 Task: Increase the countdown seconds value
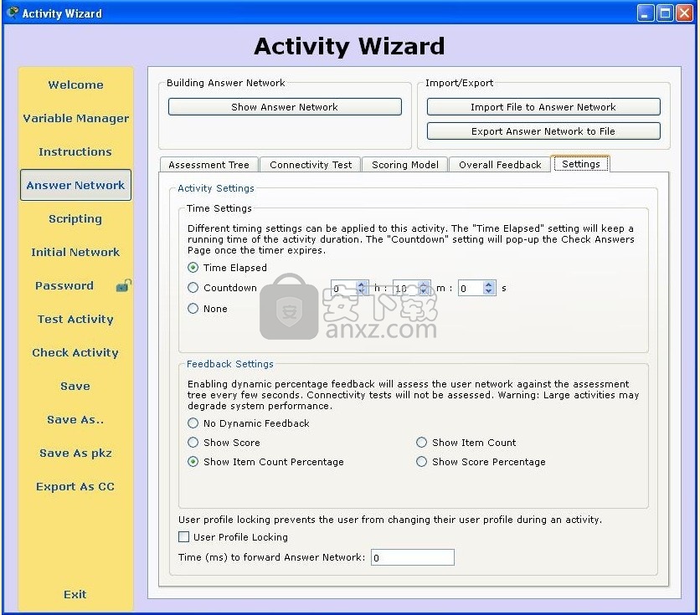(489, 284)
